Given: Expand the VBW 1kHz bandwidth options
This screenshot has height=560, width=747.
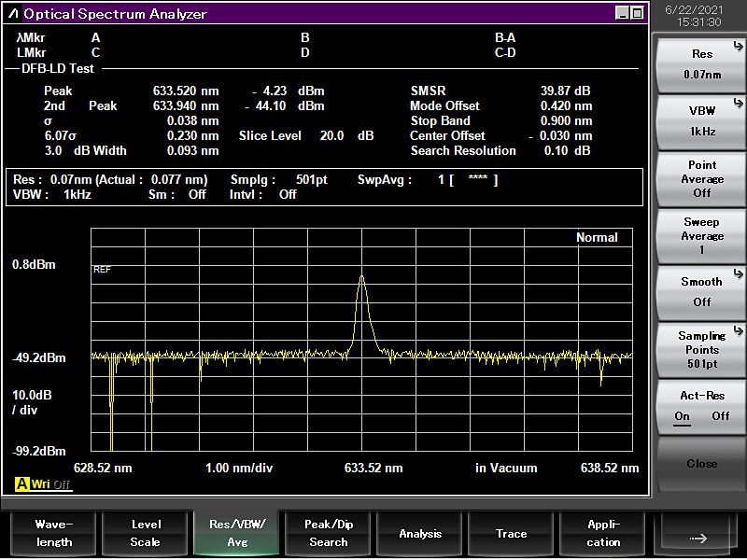Looking at the screenshot, I should coord(701,121).
